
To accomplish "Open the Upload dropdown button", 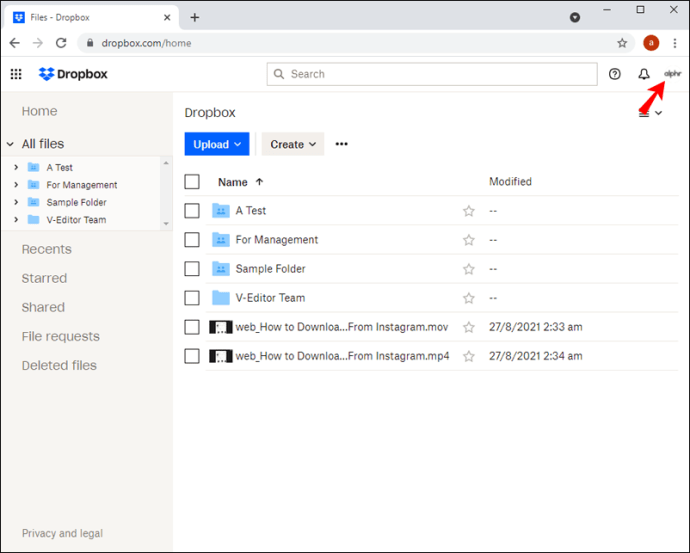I will click(x=217, y=144).
